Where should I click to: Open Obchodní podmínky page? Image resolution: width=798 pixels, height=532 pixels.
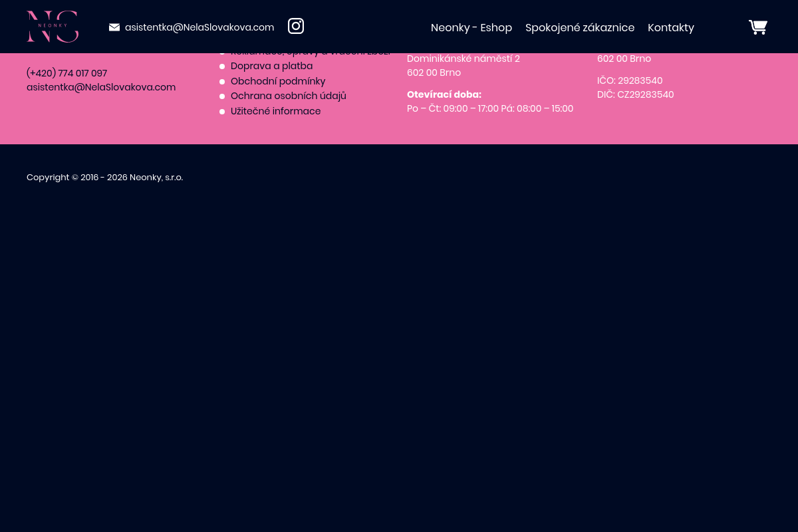278,81
